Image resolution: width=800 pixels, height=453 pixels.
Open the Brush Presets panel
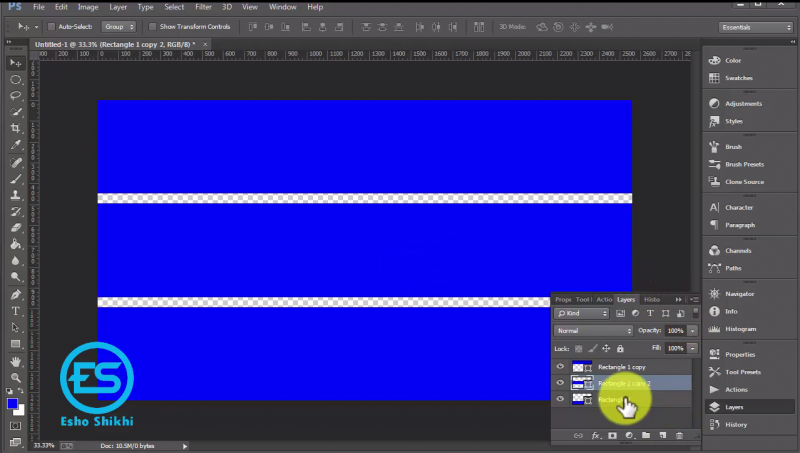pos(743,164)
